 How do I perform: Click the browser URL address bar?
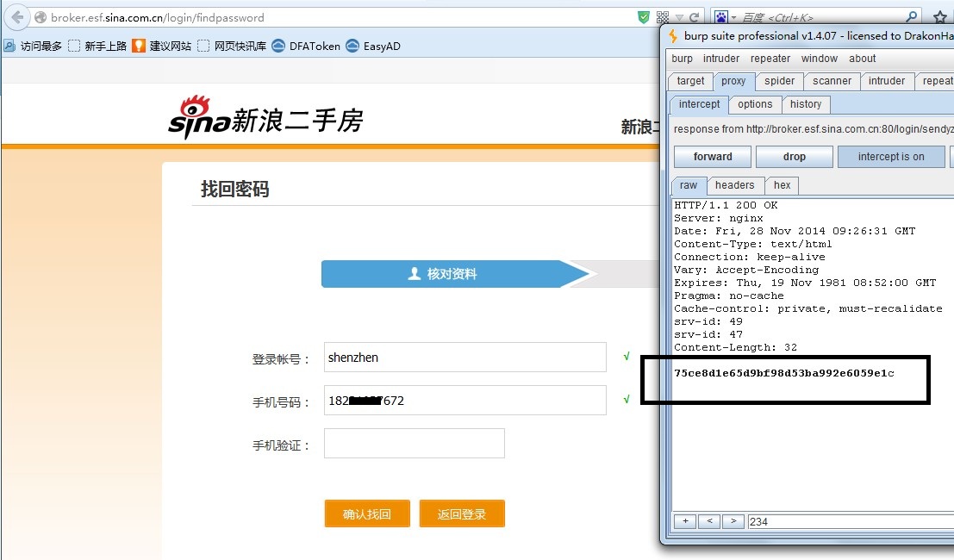pyautogui.click(x=340, y=17)
